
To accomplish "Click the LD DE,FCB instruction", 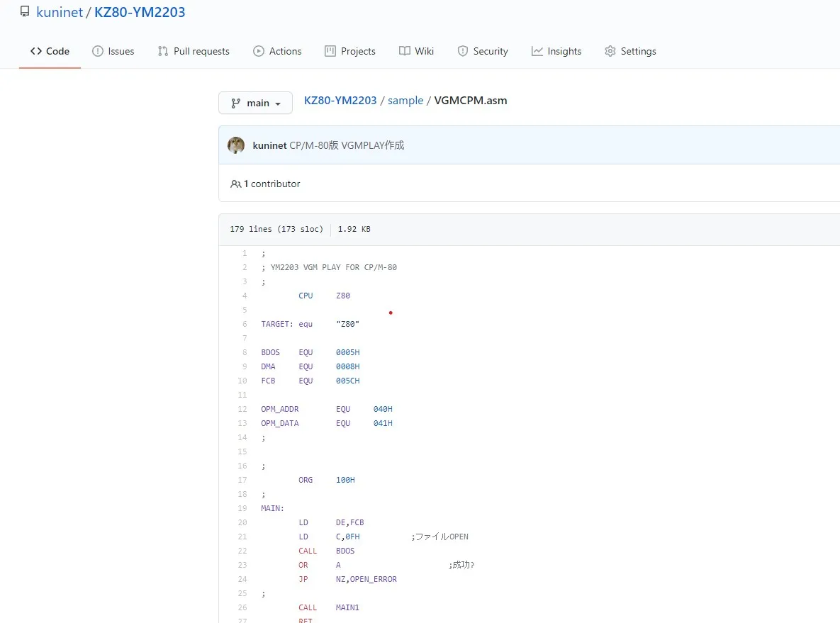I will pos(331,523).
